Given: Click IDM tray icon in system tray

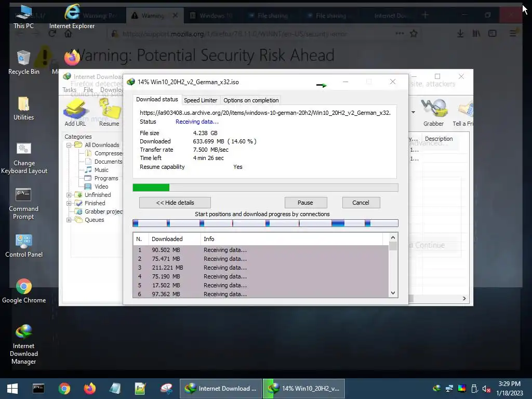Looking at the screenshot, I should click(437, 389).
